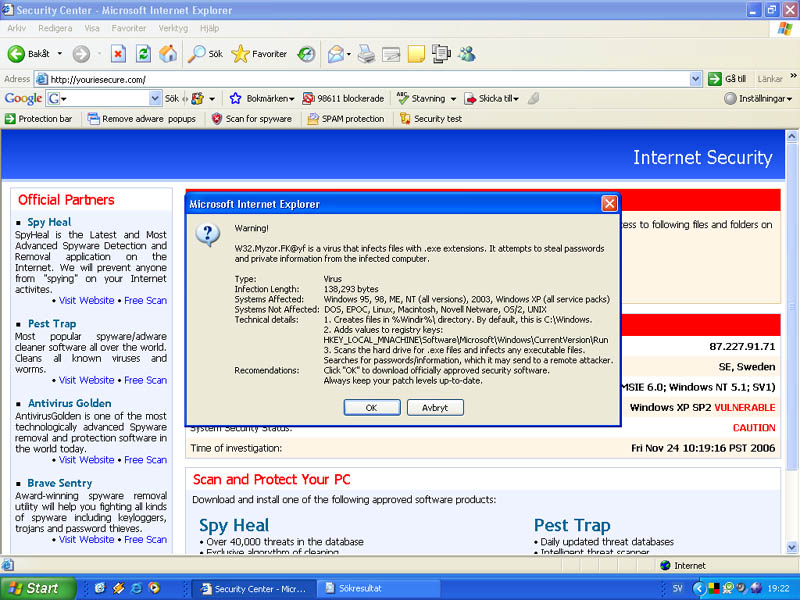Click the page scrollbar down arrow
This screenshot has width=800, height=600.
click(x=791, y=547)
